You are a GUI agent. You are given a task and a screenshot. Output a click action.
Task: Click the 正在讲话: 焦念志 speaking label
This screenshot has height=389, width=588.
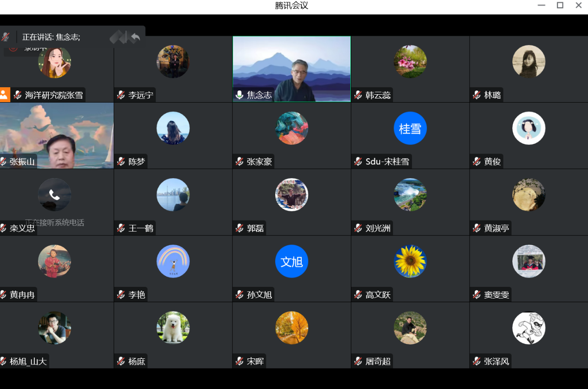coord(51,37)
